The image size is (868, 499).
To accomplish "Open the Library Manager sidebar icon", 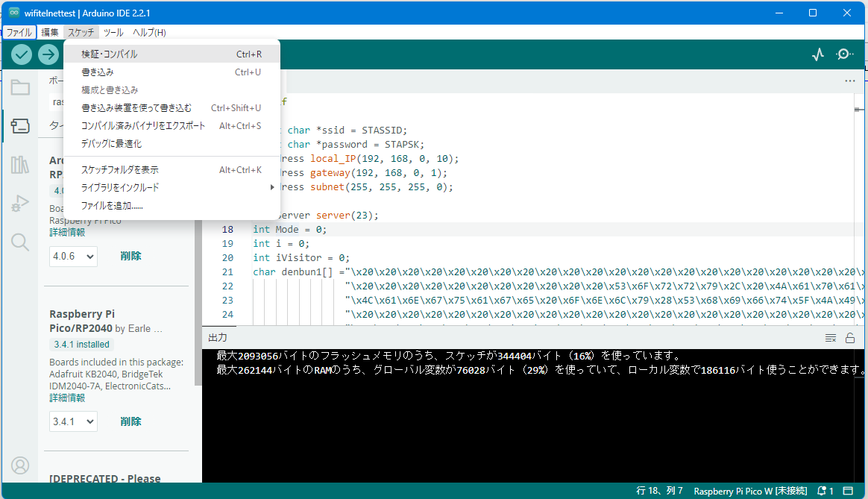I will 20,165.
